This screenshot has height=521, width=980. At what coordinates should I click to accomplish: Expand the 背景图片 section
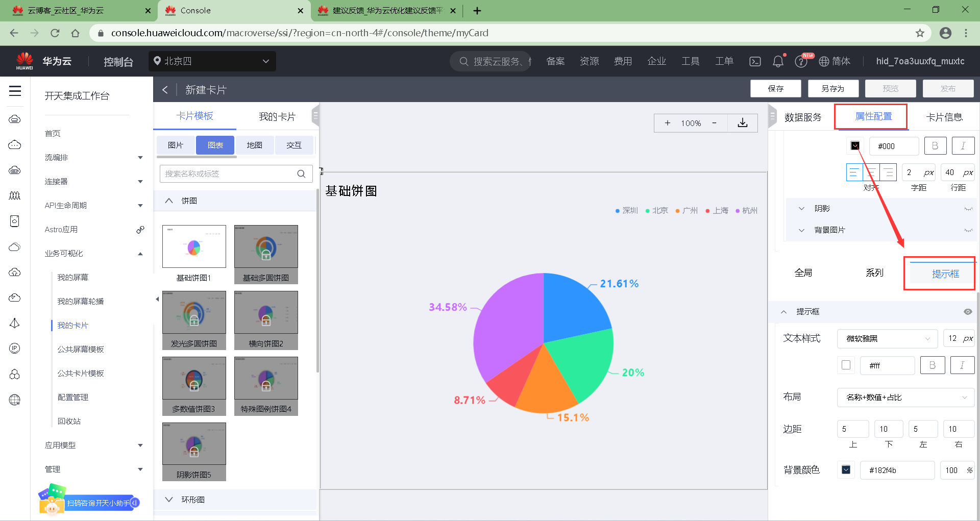(x=801, y=230)
